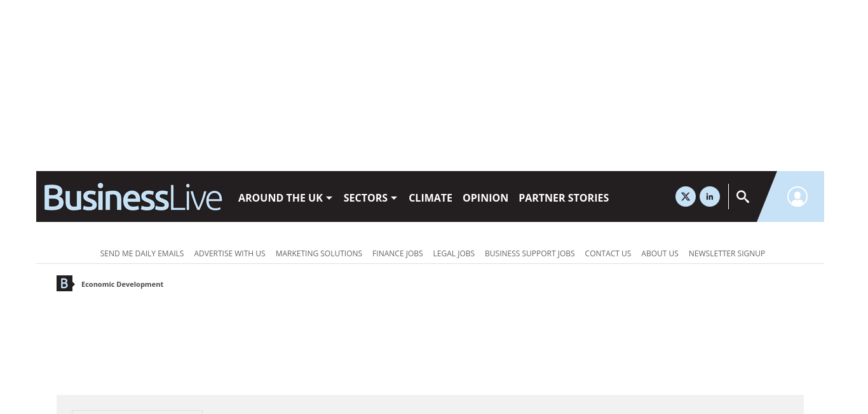Visit the Legal Jobs link
868x414 pixels.
[x=454, y=253]
